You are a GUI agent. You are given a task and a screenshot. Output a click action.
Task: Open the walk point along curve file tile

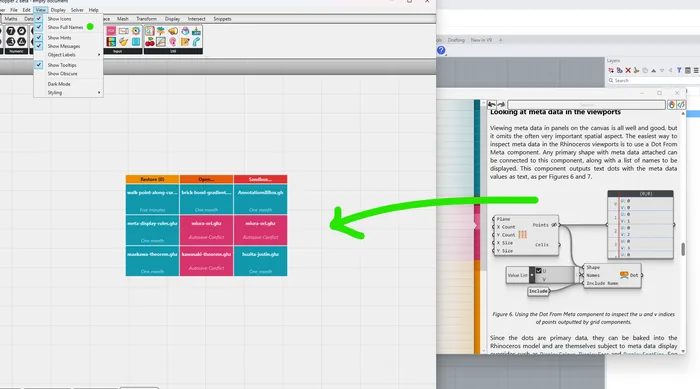pyautogui.click(x=152, y=199)
